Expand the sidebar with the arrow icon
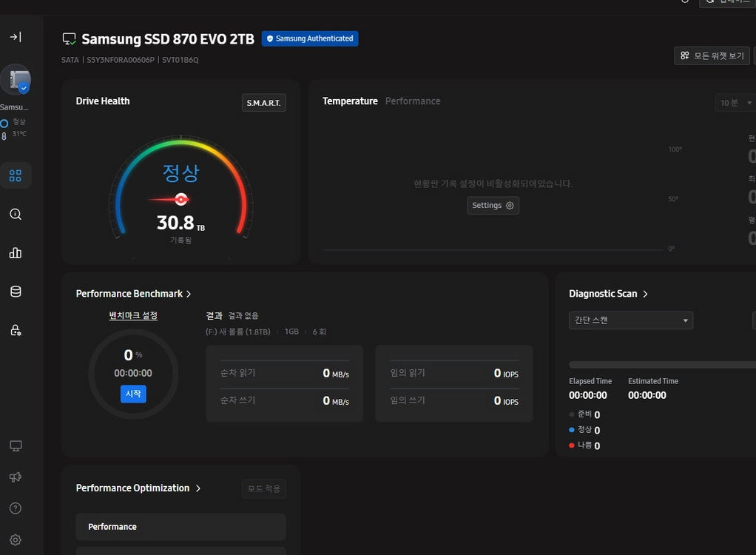 pyautogui.click(x=16, y=37)
